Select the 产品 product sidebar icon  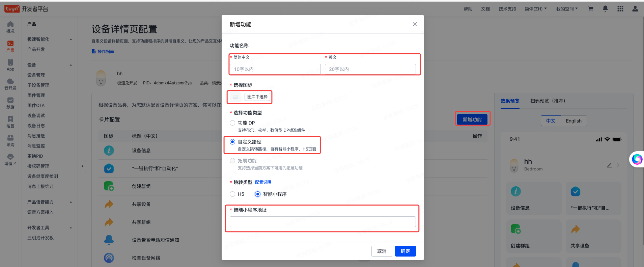pos(10,46)
